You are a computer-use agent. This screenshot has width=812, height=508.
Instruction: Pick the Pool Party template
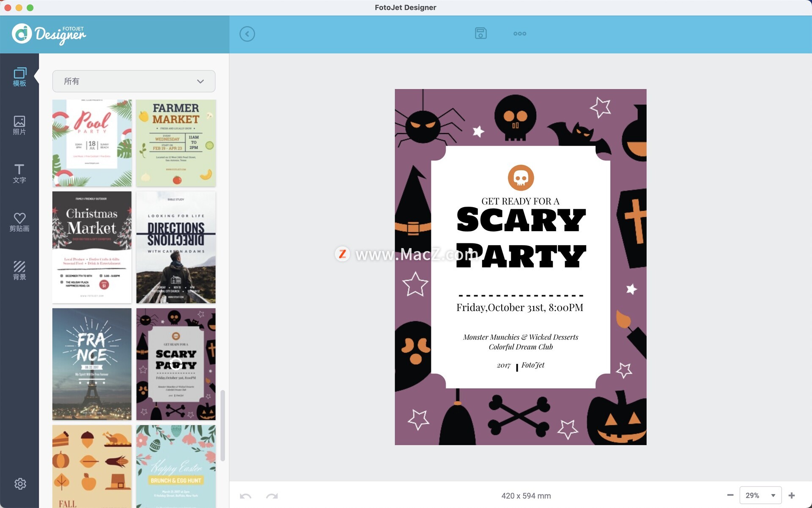tap(92, 143)
